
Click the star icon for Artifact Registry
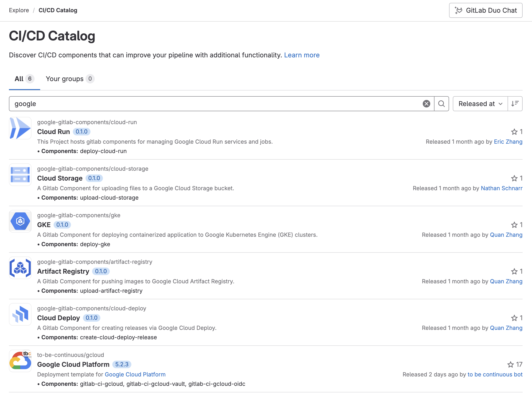click(x=514, y=272)
